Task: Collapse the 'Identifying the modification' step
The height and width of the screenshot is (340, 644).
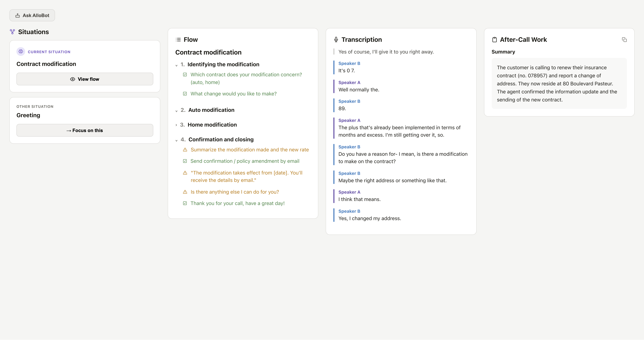Action: click(x=176, y=65)
